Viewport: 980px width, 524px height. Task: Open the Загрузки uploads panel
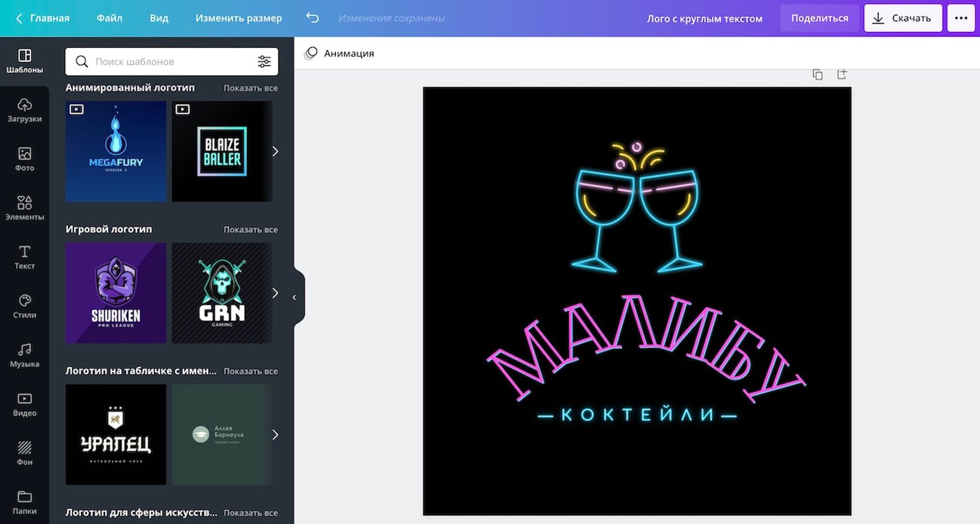pyautogui.click(x=24, y=110)
